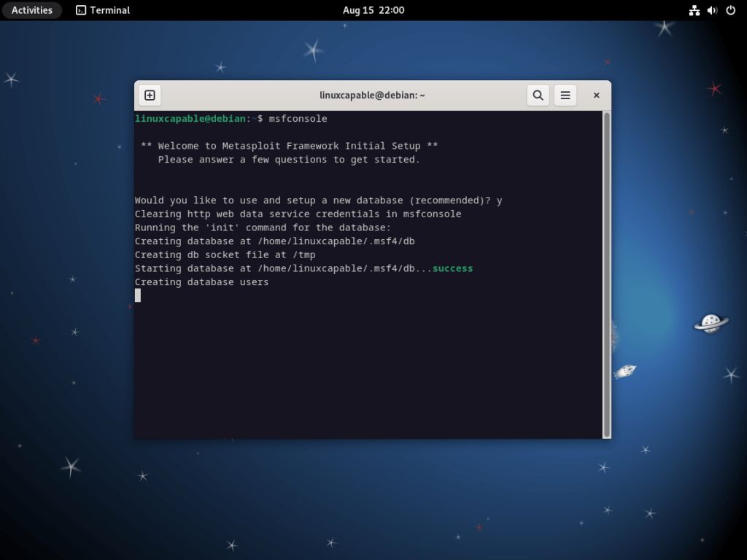Screen dimensions: 747x560
Task: Click the power icon in top bar
Action: point(730,10)
